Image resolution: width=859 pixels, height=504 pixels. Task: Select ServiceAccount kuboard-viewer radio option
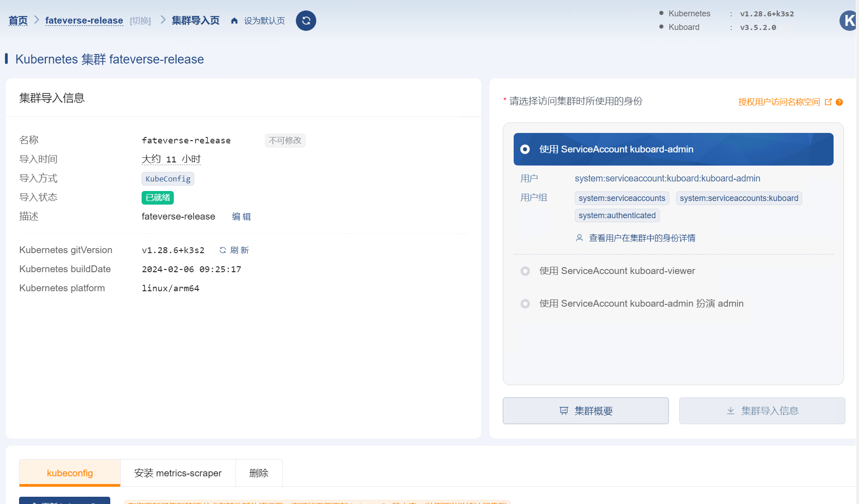pos(525,271)
